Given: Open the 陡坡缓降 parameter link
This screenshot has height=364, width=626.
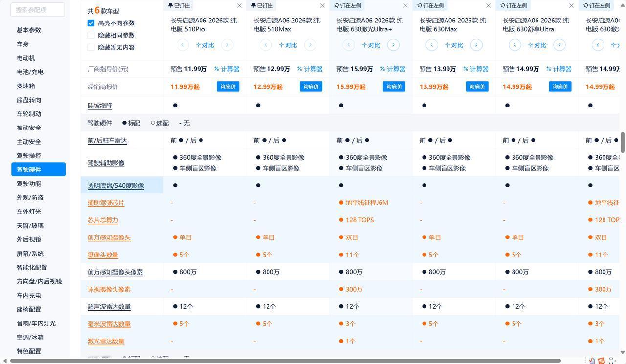Looking at the screenshot, I should (x=100, y=106).
